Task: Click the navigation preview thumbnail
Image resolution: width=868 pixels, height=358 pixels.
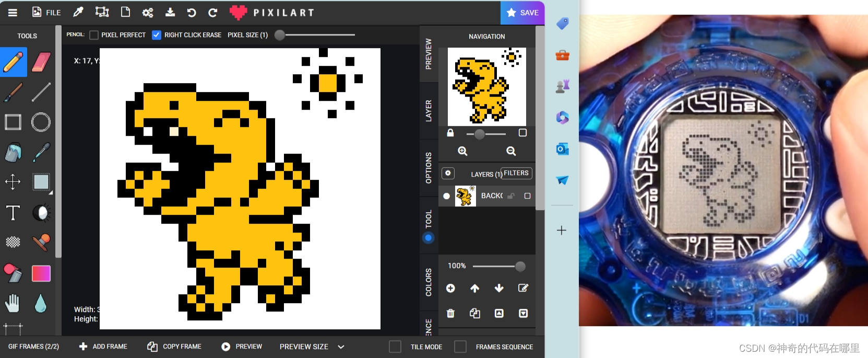Action: 487,86
